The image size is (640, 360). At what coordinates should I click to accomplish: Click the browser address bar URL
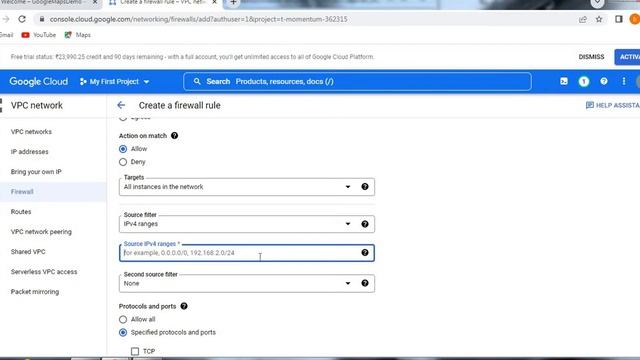point(198,19)
